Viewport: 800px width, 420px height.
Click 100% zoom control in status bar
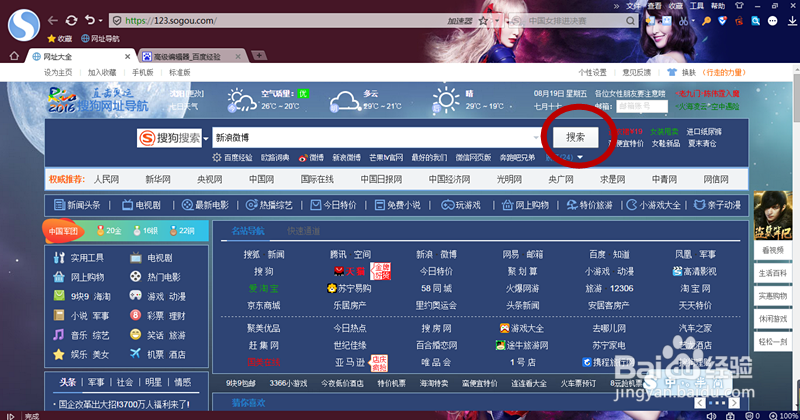[784, 416]
